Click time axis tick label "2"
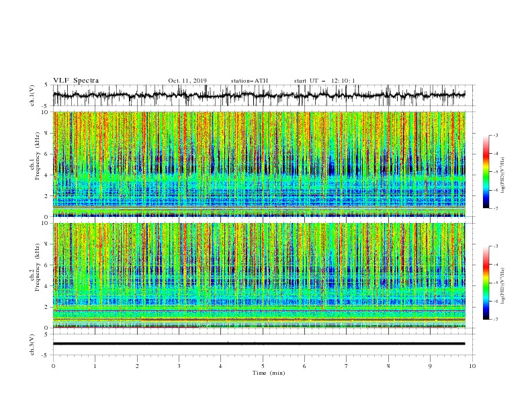 [x=137, y=366]
